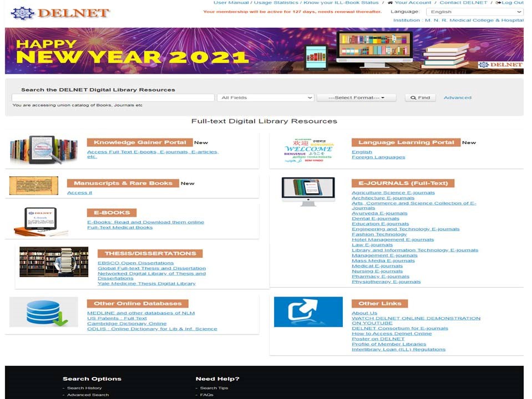This screenshot has width=532, height=399.
Task: Open US Patents : Full Text link
Action: [117, 318]
